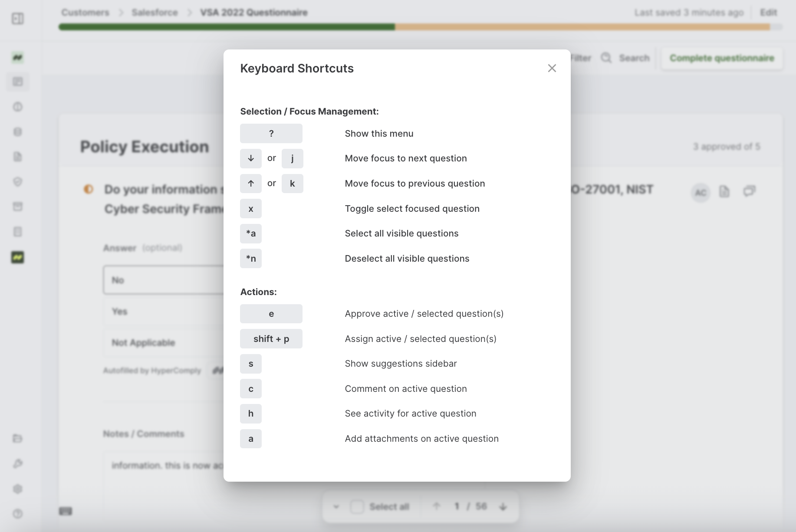Click the *a key badge
Viewport: 796px width, 532px height.
pos(251,233)
